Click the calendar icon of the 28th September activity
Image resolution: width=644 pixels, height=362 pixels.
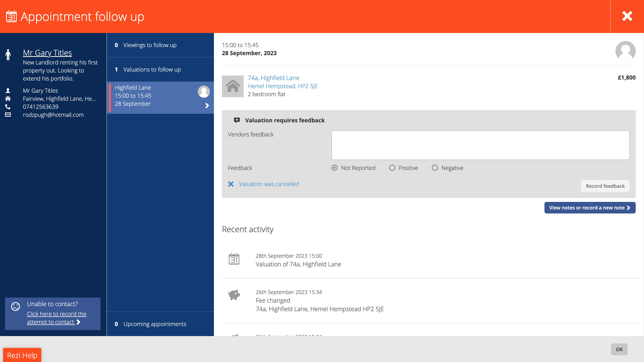234,259
